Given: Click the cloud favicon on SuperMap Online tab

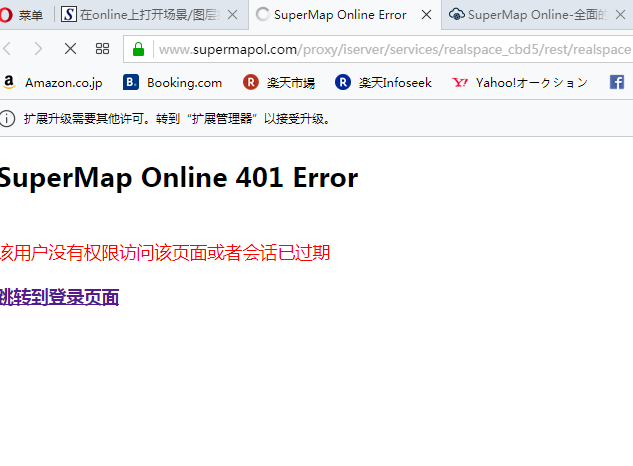Looking at the screenshot, I should click(x=457, y=15).
